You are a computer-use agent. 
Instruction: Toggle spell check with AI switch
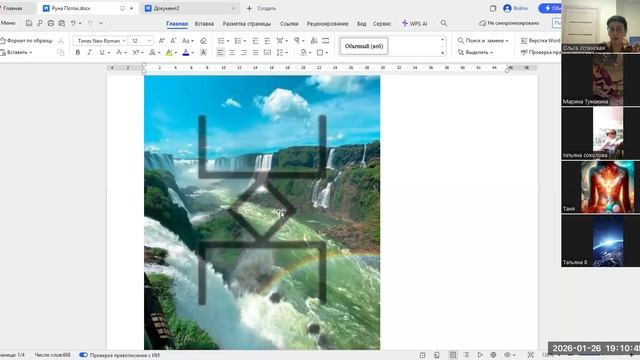(x=83, y=355)
